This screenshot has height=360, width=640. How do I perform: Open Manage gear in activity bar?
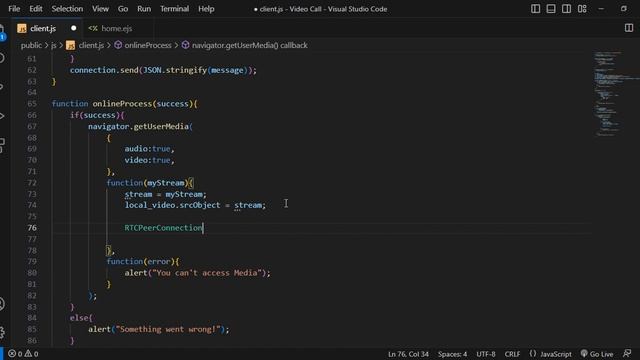[2, 332]
